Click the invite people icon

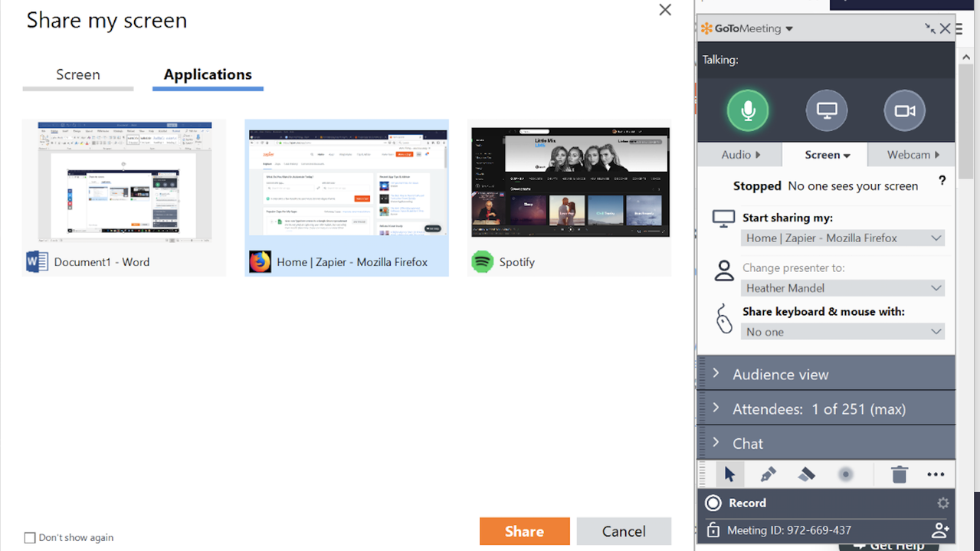(x=939, y=530)
